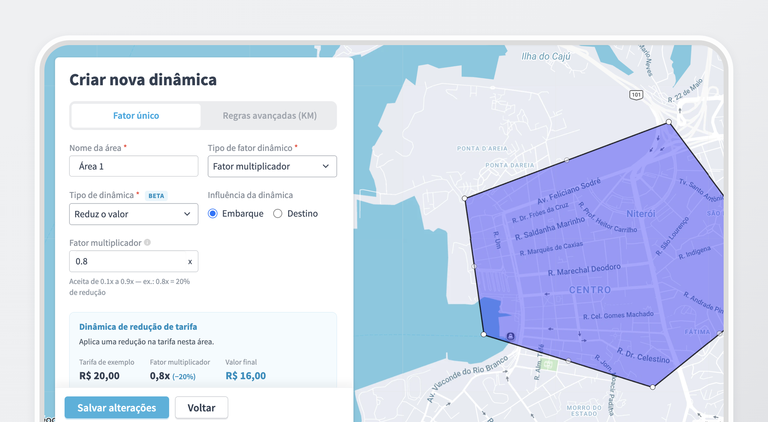Click the PONTA D'AREIA map label

(482, 148)
